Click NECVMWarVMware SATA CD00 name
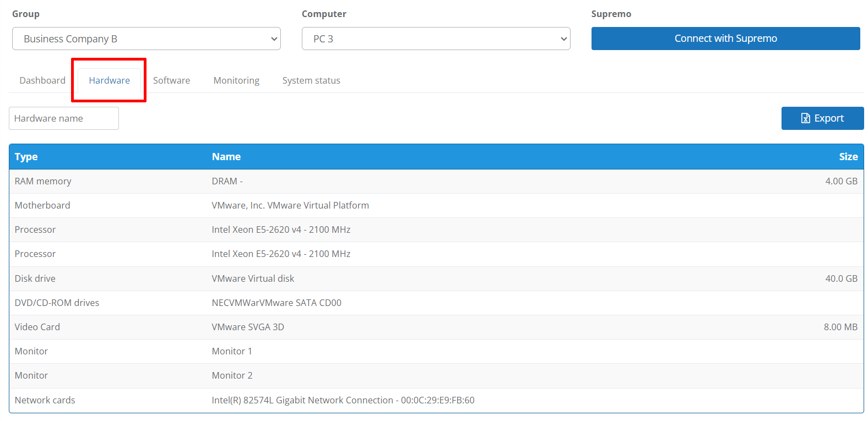 pos(276,303)
